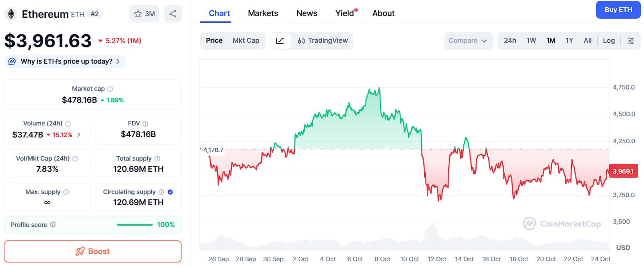644x267 pixels.
Task: Click the star watchlist icon
Action: 138,14
